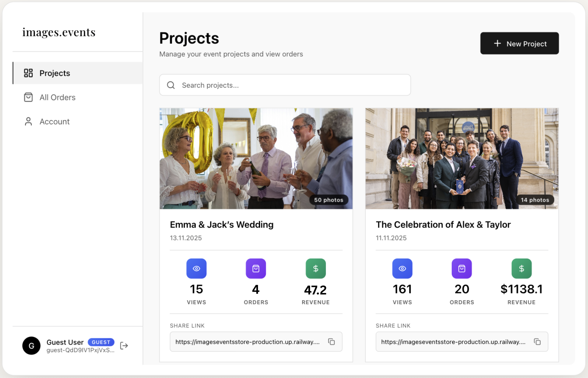Click the search magnifier icon
Viewport: 588px width, 378px height.
(171, 85)
